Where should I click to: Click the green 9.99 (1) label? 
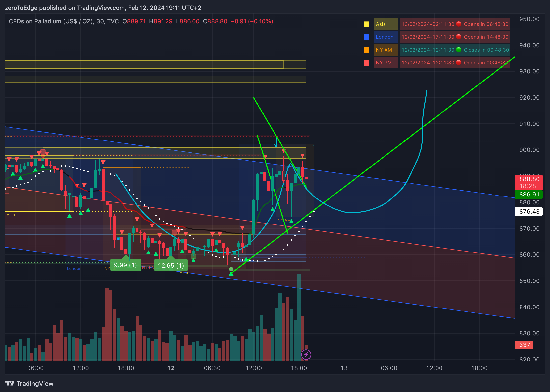point(126,265)
